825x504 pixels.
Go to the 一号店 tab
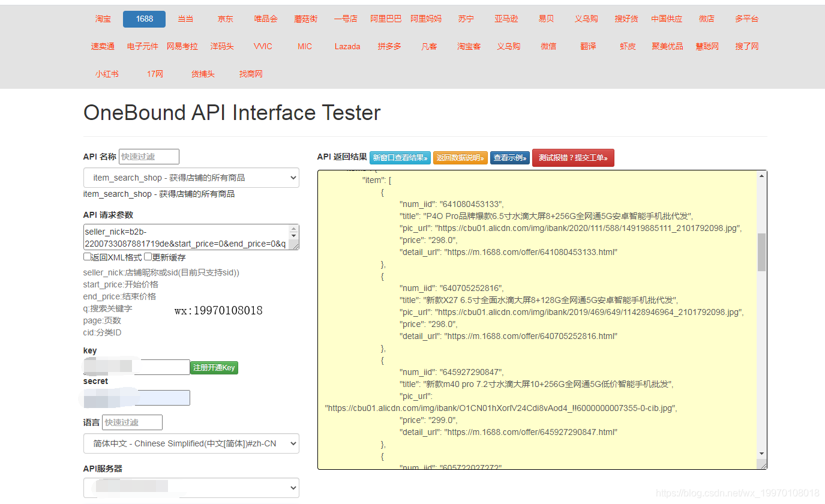[346, 19]
